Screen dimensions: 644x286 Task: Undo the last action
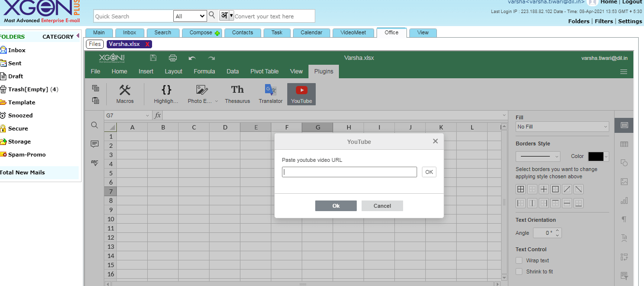192,58
